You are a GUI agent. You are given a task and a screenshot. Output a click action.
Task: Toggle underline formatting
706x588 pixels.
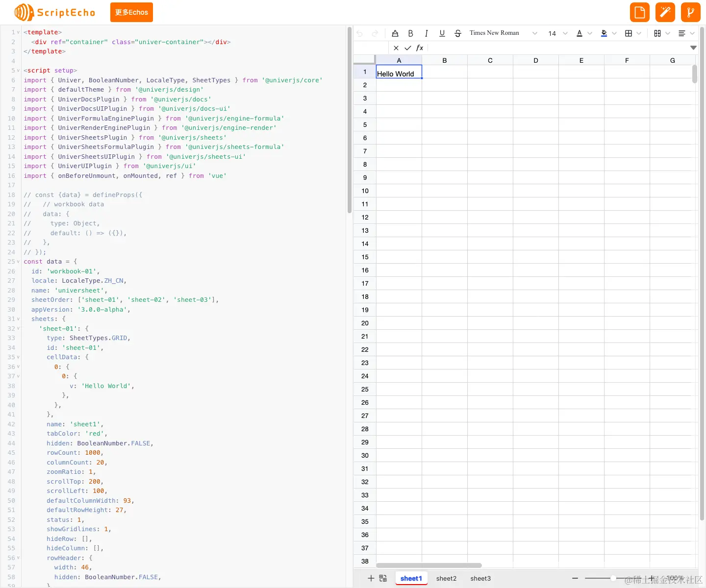pos(442,33)
